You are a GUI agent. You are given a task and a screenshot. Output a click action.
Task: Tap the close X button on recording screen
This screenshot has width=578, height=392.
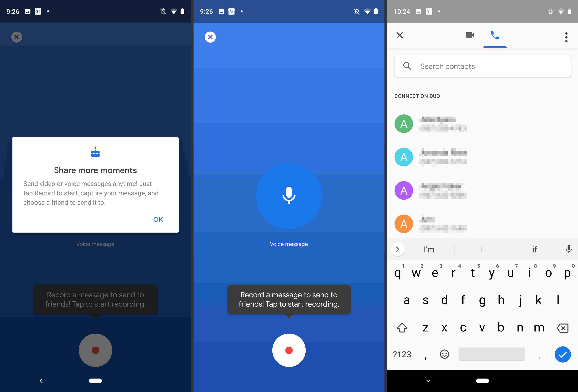(210, 37)
